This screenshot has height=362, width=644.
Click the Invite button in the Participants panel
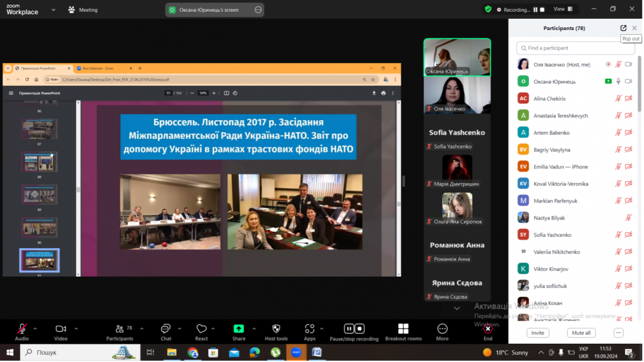[x=538, y=333]
